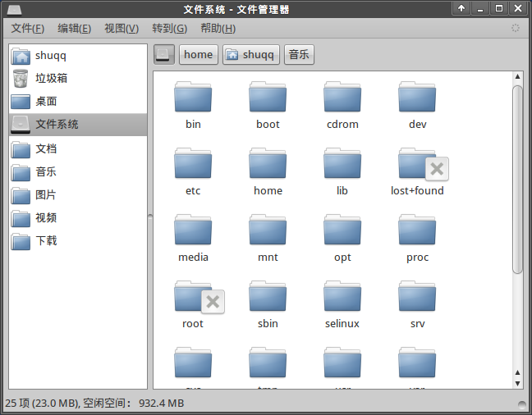Image resolution: width=532 pixels, height=415 pixels.
Task: Open 图片 folder in sidebar
Action: [x=78, y=195]
